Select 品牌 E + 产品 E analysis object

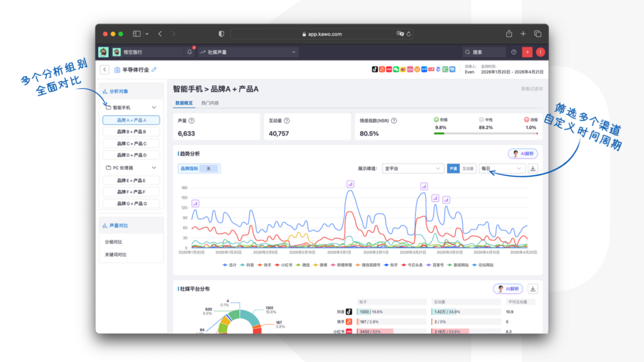click(131, 180)
